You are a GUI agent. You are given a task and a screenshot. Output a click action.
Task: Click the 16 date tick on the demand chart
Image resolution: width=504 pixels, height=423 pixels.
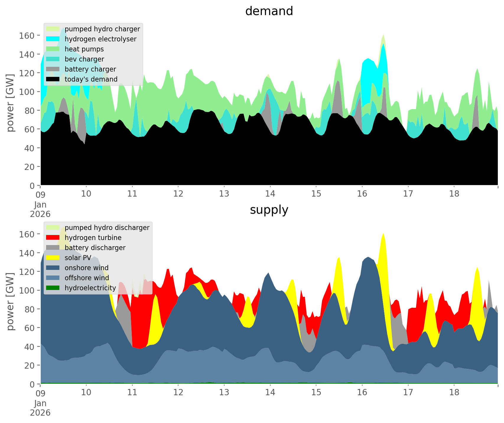pyautogui.click(x=362, y=194)
